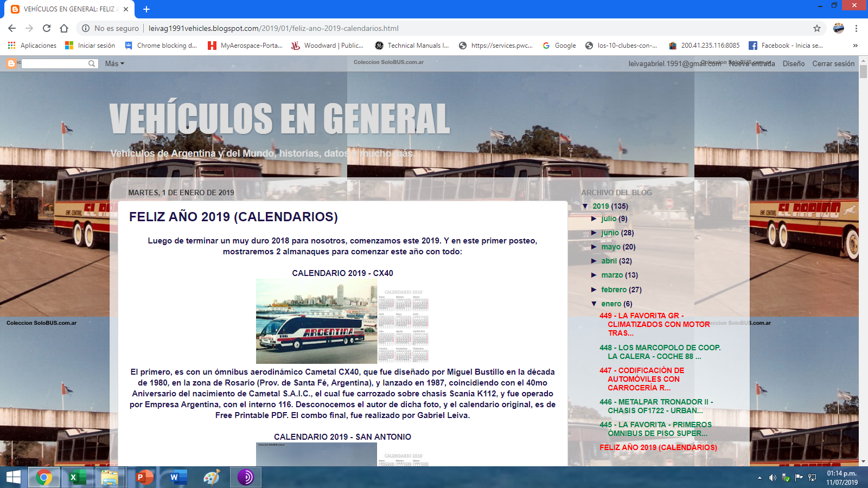Collapse the 2019 archive year
Image resolution: width=868 pixels, height=488 pixels.
click(585, 206)
